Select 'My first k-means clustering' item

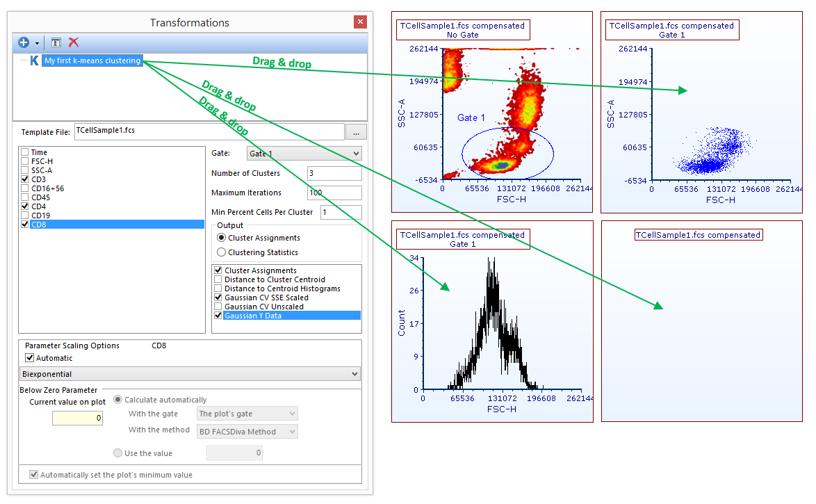click(92, 61)
